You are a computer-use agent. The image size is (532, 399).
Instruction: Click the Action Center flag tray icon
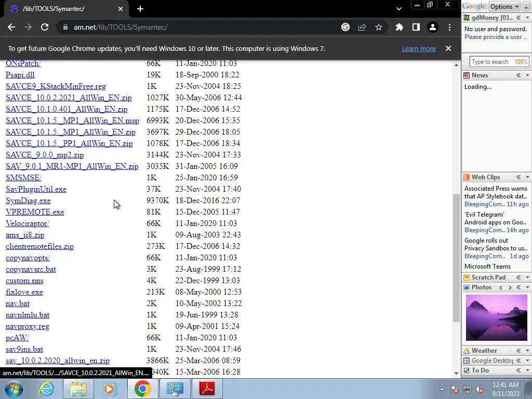click(x=455, y=389)
